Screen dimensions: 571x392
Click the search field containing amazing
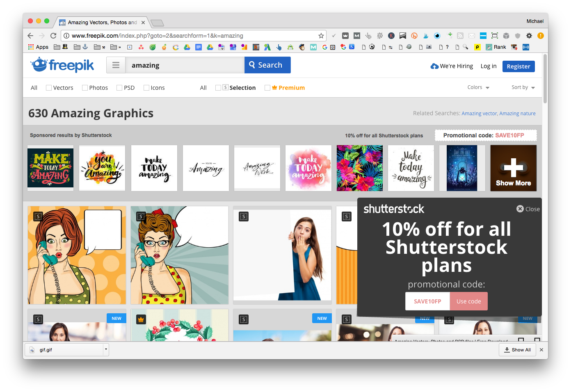tap(185, 65)
